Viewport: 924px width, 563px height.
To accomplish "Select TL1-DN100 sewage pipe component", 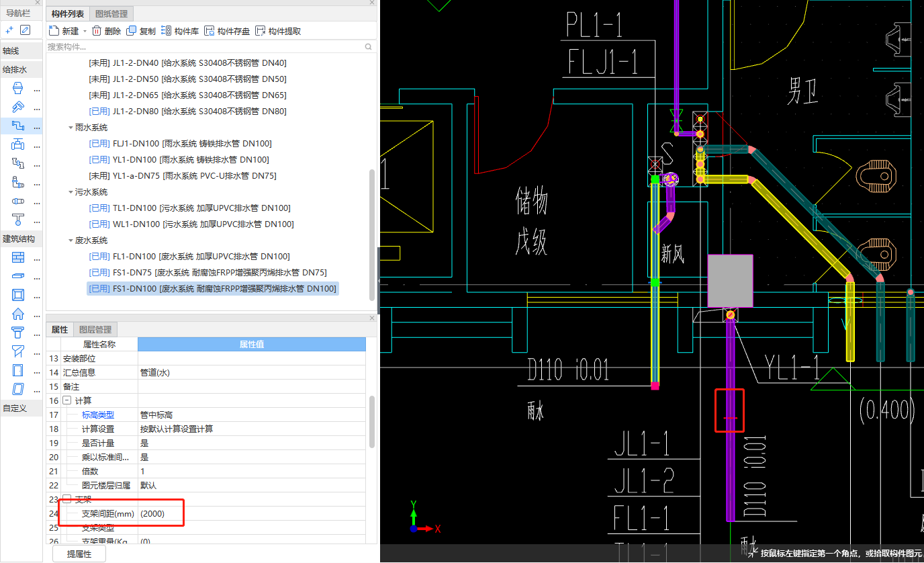I will coord(190,208).
